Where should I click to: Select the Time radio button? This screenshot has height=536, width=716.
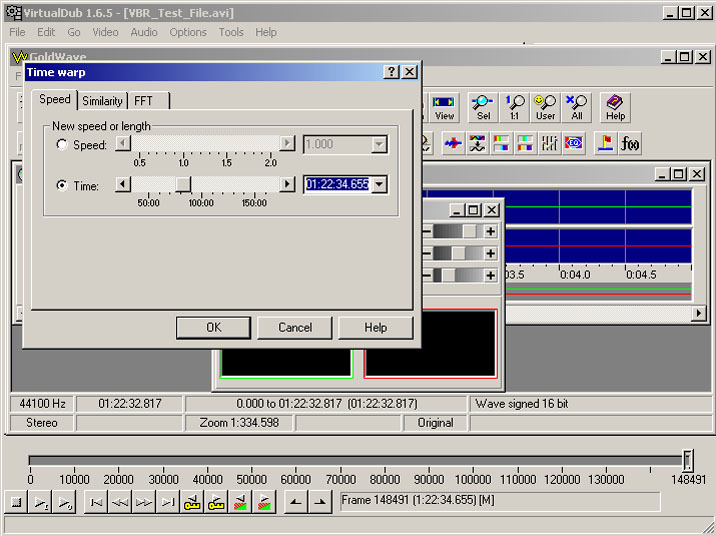62,185
